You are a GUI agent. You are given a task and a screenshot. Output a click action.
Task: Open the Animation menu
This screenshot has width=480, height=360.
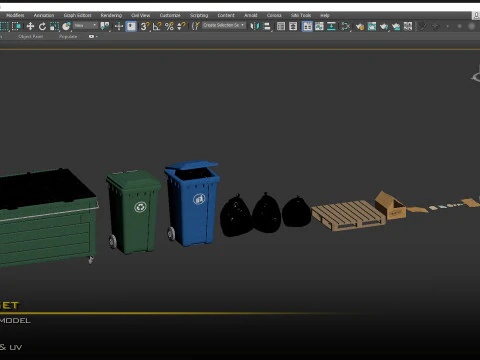(x=44, y=15)
